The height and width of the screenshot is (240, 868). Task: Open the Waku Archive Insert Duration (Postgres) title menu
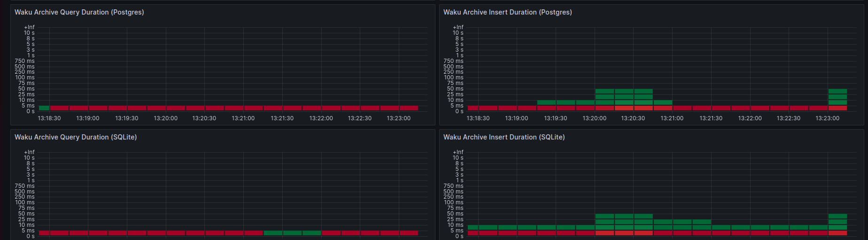(507, 12)
